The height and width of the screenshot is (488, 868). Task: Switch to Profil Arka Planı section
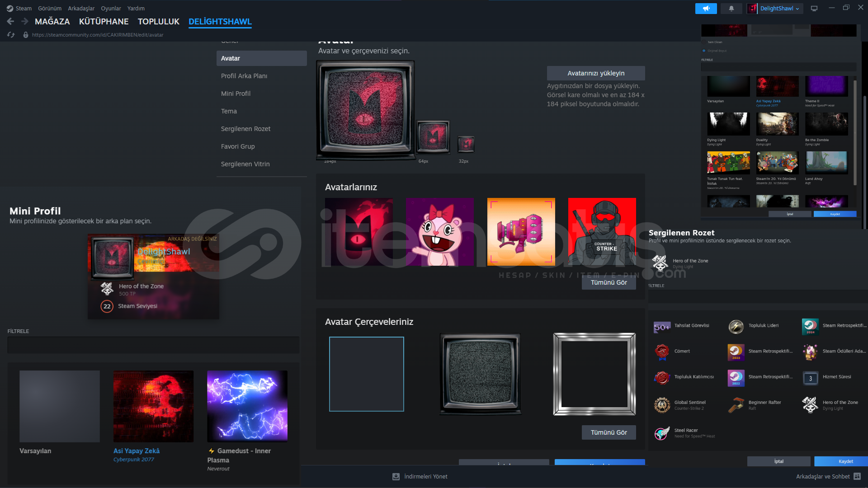click(244, 76)
